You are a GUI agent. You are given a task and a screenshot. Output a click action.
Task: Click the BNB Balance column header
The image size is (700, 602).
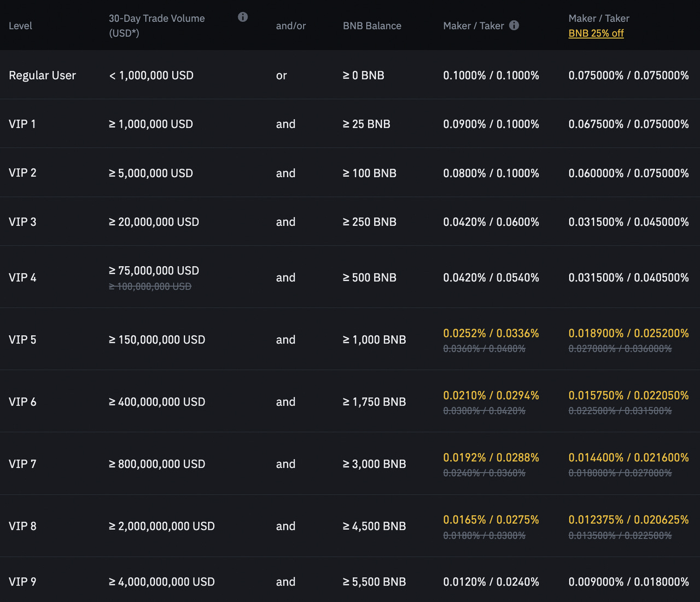tap(372, 26)
